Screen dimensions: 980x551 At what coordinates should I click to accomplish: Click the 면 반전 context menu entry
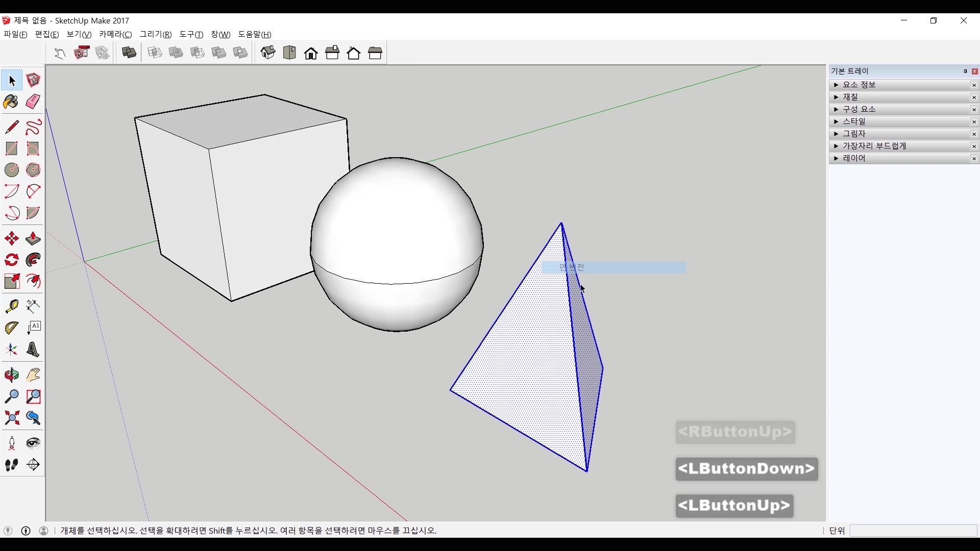[x=614, y=267]
